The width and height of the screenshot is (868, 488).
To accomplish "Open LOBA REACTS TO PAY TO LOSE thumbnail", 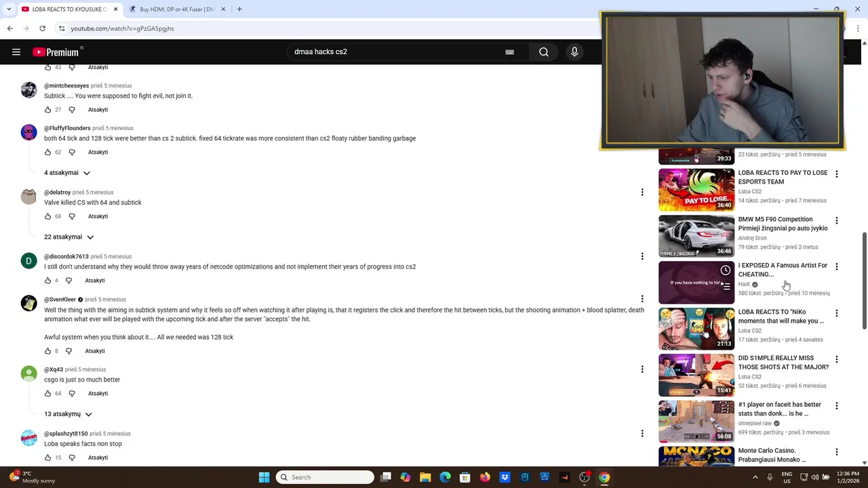I will (696, 190).
